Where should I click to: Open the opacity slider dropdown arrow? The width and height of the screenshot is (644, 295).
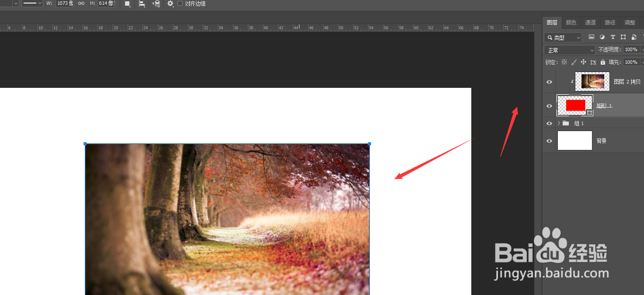tap(642, 50)
